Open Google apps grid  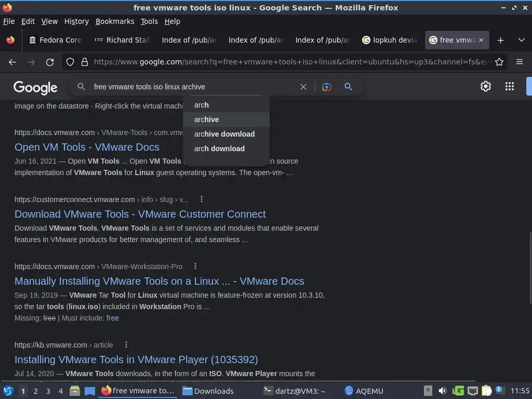[510, 86]
